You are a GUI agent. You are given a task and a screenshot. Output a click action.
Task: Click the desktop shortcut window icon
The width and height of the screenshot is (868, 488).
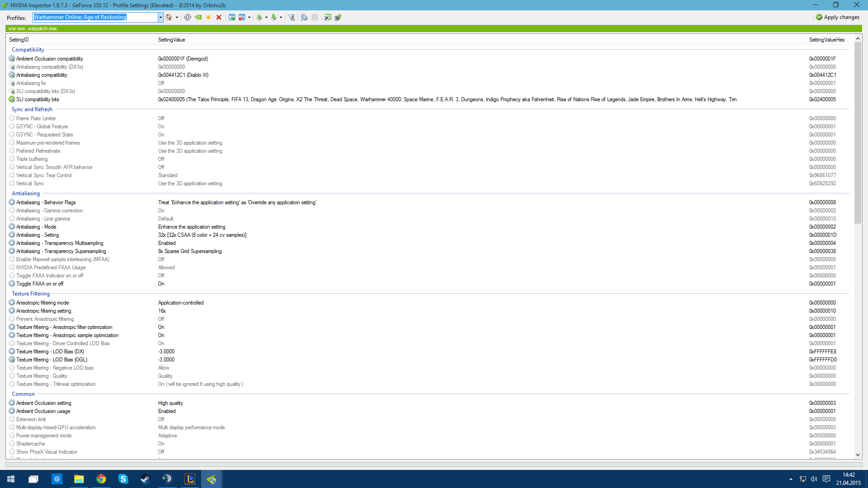pos(328,17)
